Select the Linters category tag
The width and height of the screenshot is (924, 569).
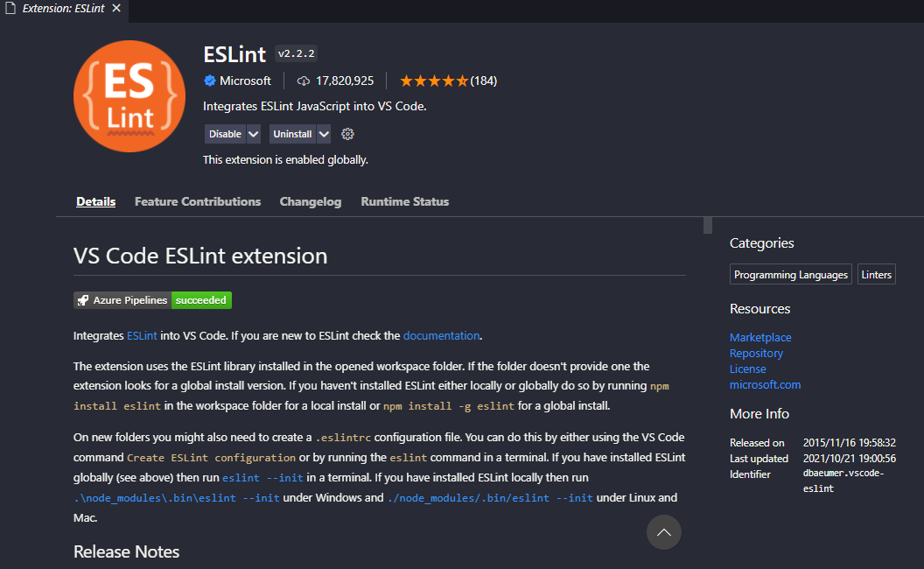pyautogui.click(x=876, y=275)
